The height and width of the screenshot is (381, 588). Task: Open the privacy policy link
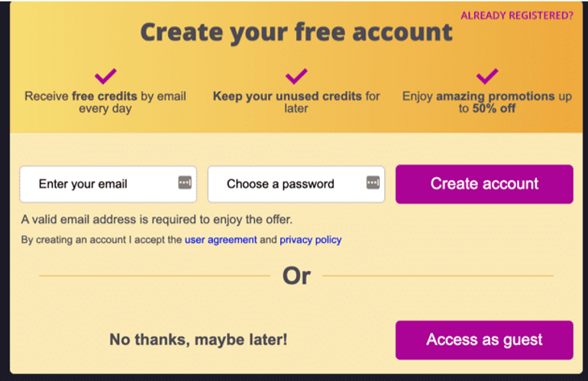[311, 240]
